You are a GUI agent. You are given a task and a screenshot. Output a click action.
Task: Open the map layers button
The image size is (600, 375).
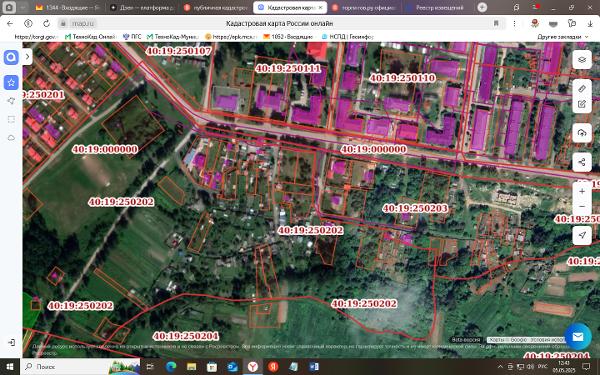click(x=582, y=60)
